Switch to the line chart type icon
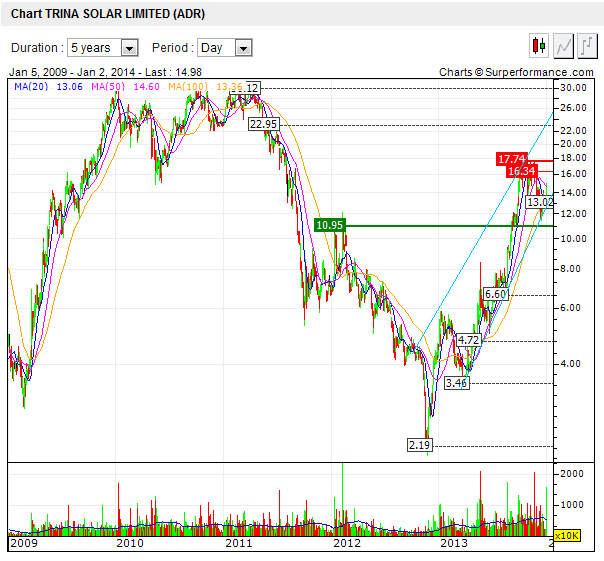 pos(563,46)
